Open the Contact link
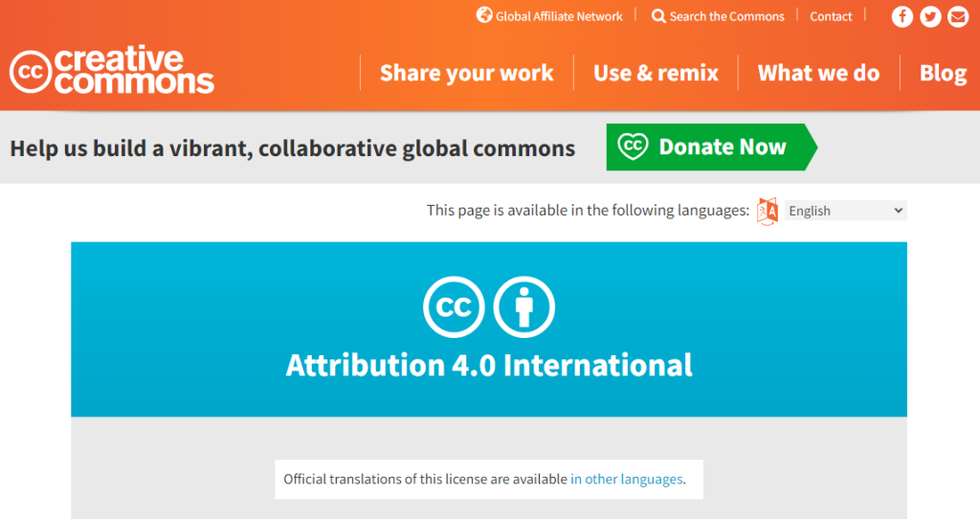Image resolution: width=980 pixels, height=519 pixels. [831, 16]
